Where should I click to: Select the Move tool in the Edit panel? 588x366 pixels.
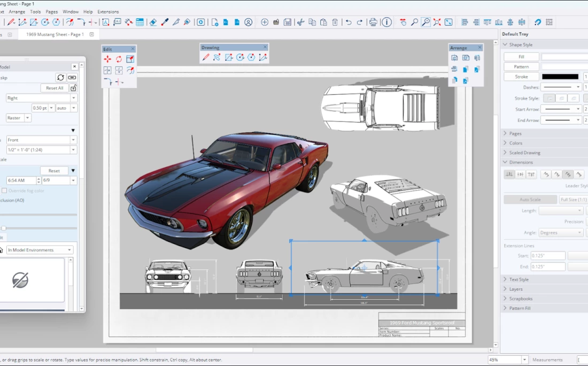click(x=107, y=59)
